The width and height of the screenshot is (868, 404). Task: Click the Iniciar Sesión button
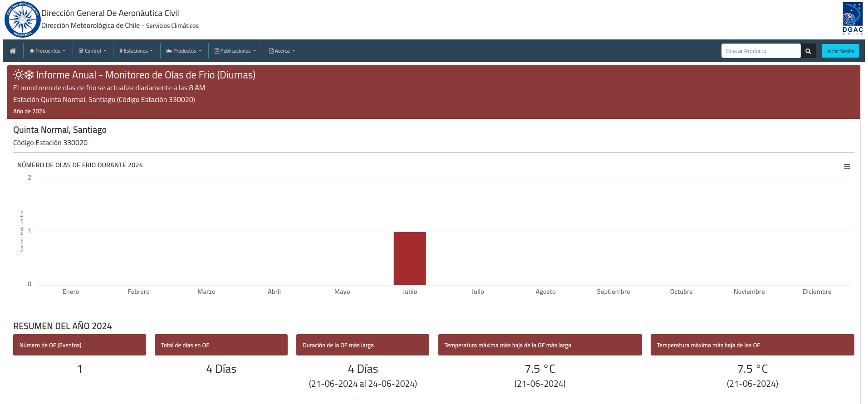coord(840,51)
